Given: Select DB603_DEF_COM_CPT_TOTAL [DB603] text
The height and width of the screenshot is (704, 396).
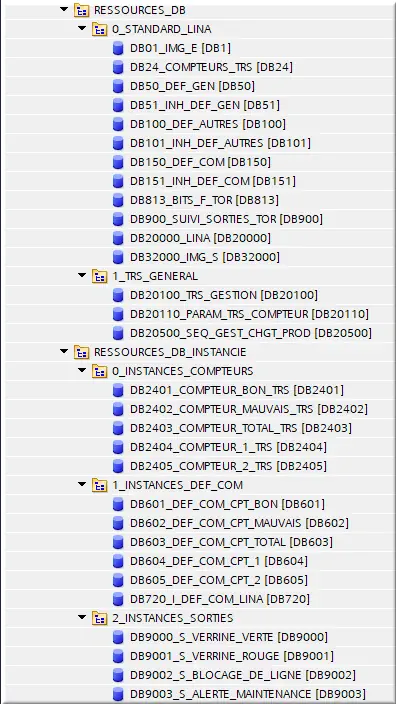Looking at the screenshot, I should (x=231, y=542).
